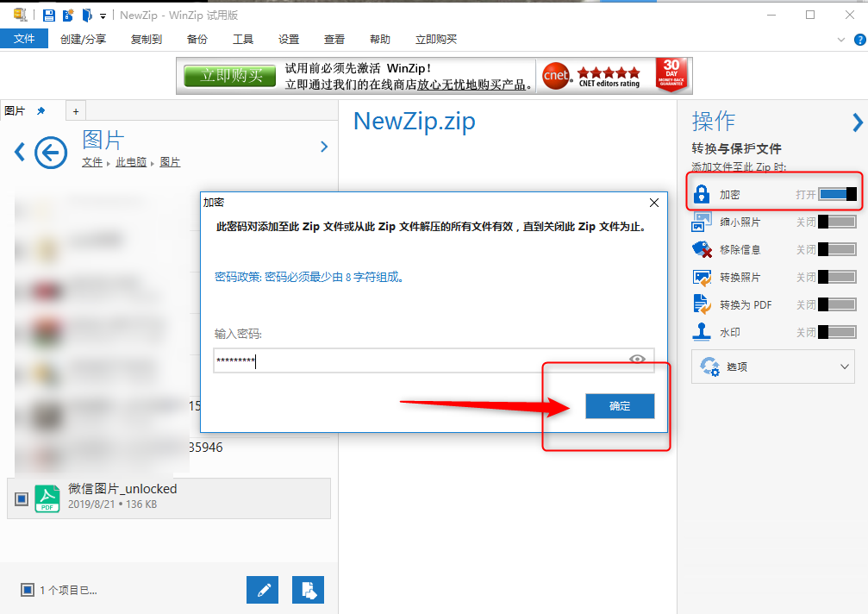Click the right chevron in files pane

pyautogui.click(x=324, y=147)
